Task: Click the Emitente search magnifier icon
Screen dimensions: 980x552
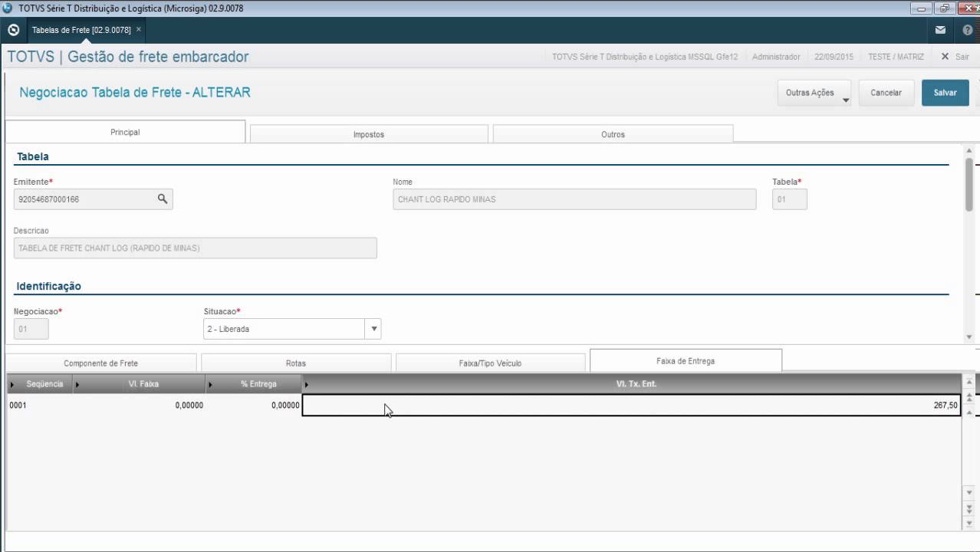Action: click(163, 199)
